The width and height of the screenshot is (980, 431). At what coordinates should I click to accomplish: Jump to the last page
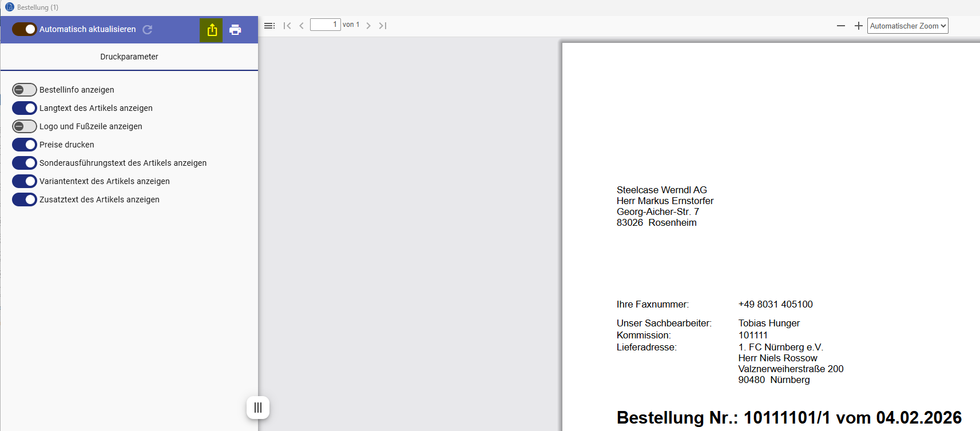(x=383, y=26)
